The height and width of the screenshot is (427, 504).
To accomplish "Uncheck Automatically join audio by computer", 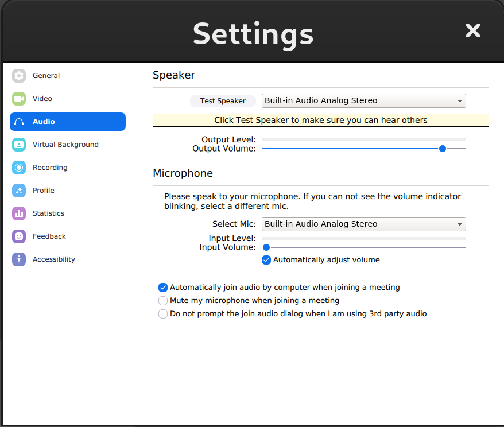I will 163,288.
